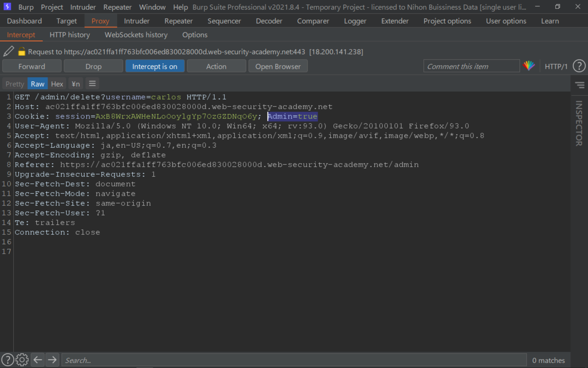This screenshot has width=588, height=368.
Task: Click the padlock HTTPS icon beside the request URL
Action: (x=22, y=52)
